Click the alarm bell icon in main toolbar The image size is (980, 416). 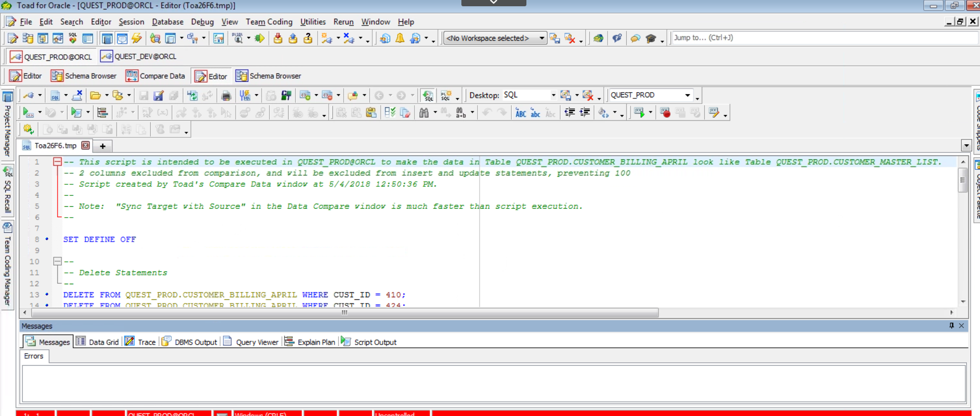(399, 39)
